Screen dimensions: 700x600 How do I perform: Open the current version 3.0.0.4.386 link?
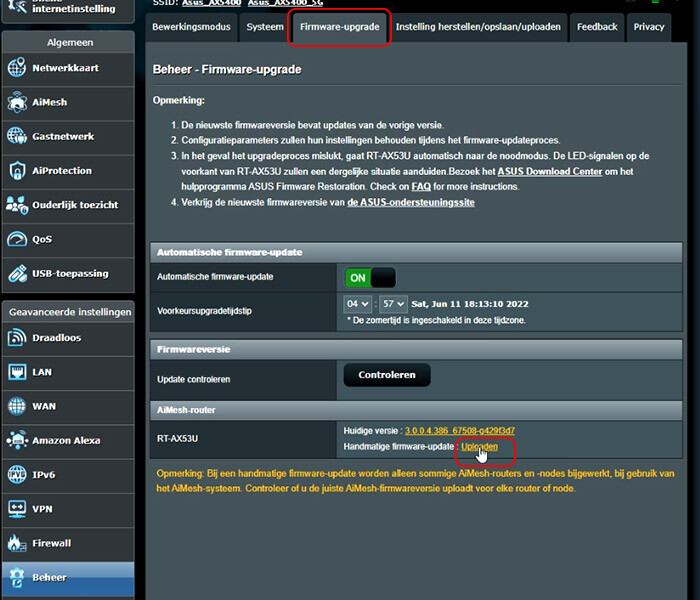click(460, 431)
